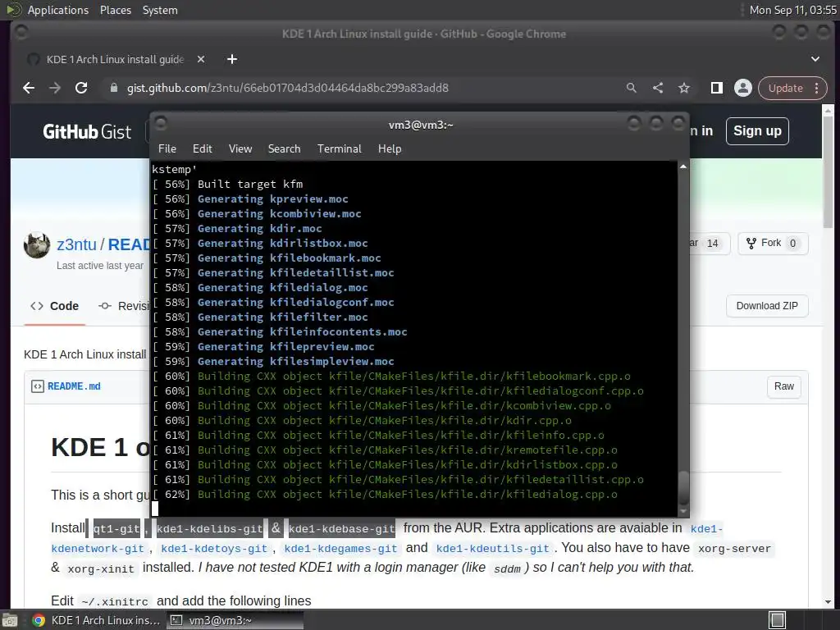Click the GitHub Gist logo
The height and width of the screenshot is (630, 840).
click(x=87, y=132)
